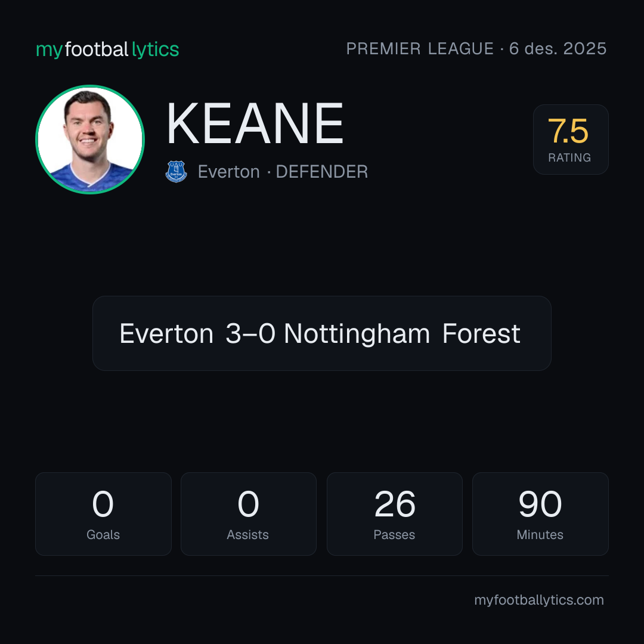Open the Everton 3–0 Nottingham Forest scoreline
Image resolution: width=644 pixels, height=644 pixels.
click(x=321, y=333)
